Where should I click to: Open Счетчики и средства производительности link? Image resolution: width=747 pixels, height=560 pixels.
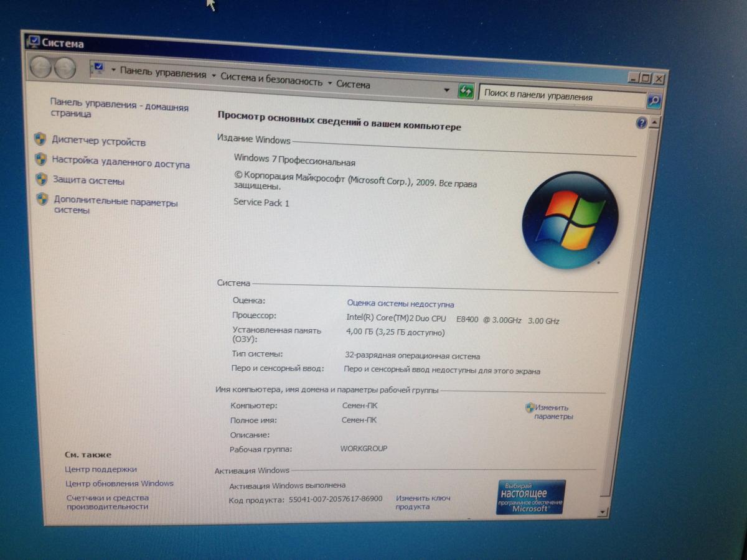(x=108, y=502)
